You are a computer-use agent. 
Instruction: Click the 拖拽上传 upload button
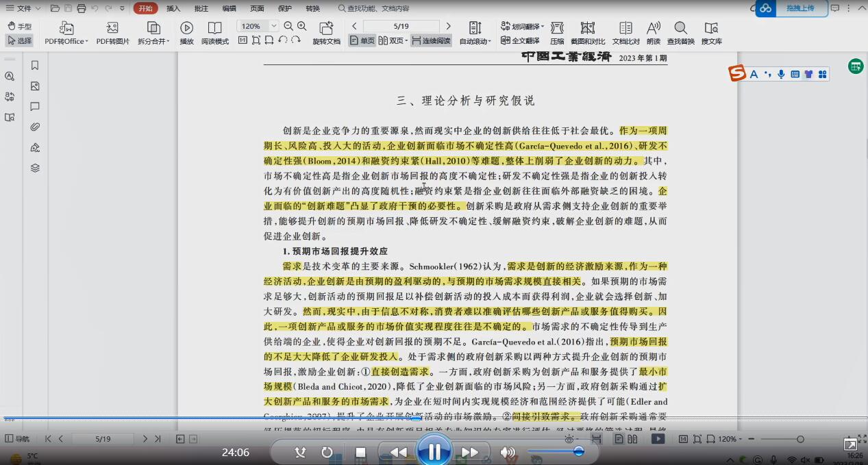tap(791, 8)
